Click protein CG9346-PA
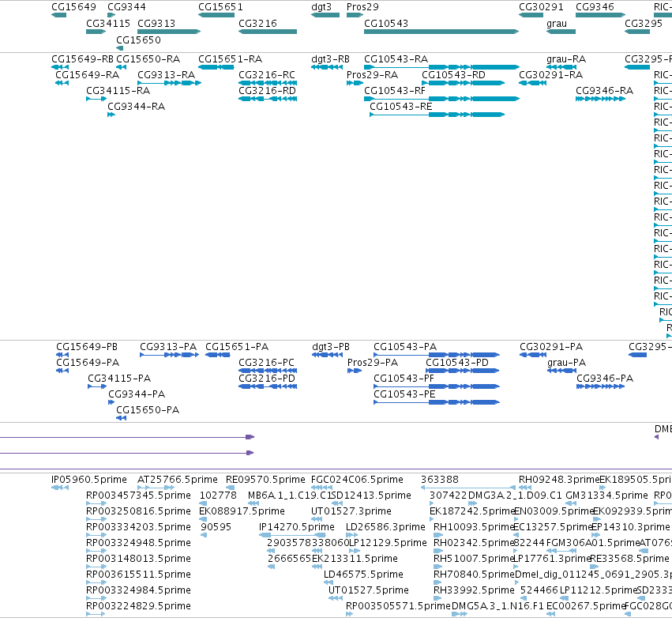 point(600,386)
